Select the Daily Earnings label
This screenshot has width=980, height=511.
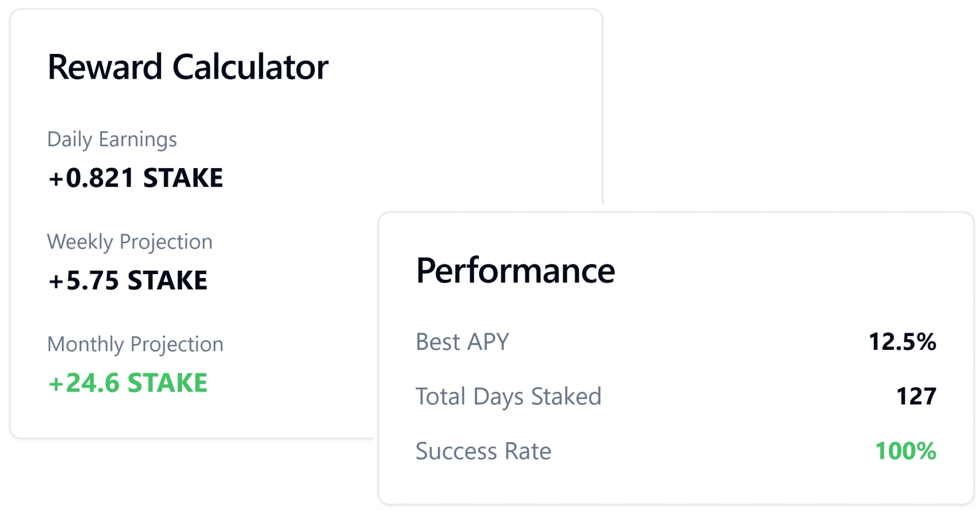pos(112,139)
